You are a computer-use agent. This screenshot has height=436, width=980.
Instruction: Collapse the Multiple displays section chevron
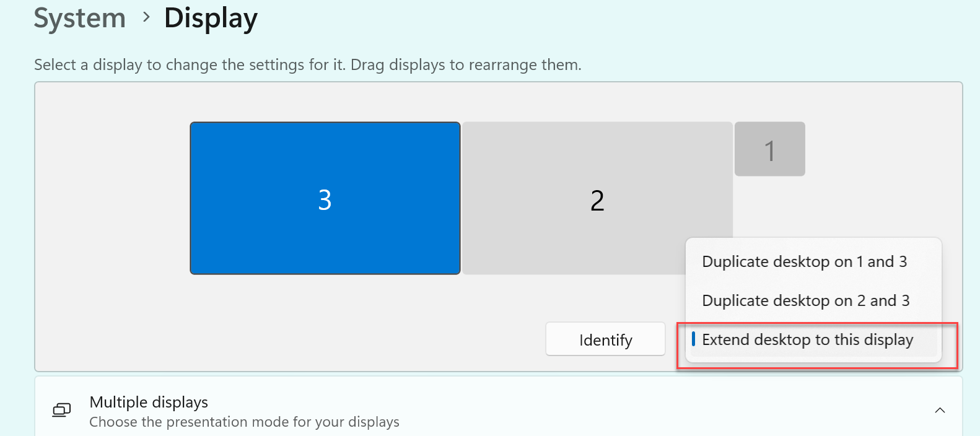(x=940, y=410)
